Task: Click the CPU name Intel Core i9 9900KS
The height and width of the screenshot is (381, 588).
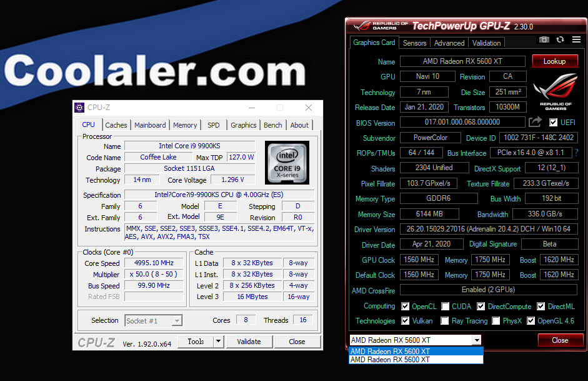Action: 190,146
